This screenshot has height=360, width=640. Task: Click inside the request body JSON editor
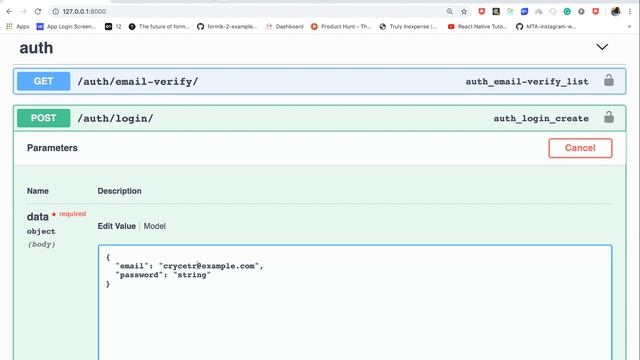[x=355, y=302]
